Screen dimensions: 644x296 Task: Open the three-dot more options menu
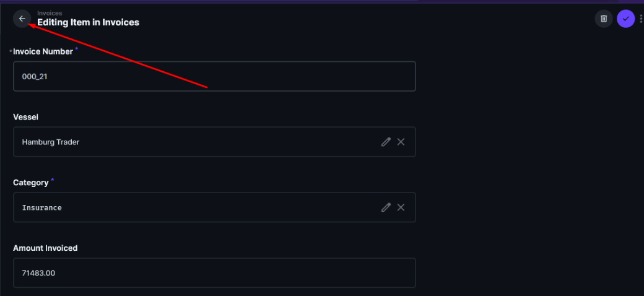tap(641, 19)
